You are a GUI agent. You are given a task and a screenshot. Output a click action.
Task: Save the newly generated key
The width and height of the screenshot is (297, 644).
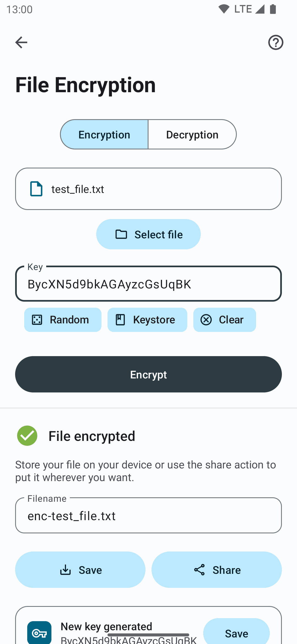236,633
